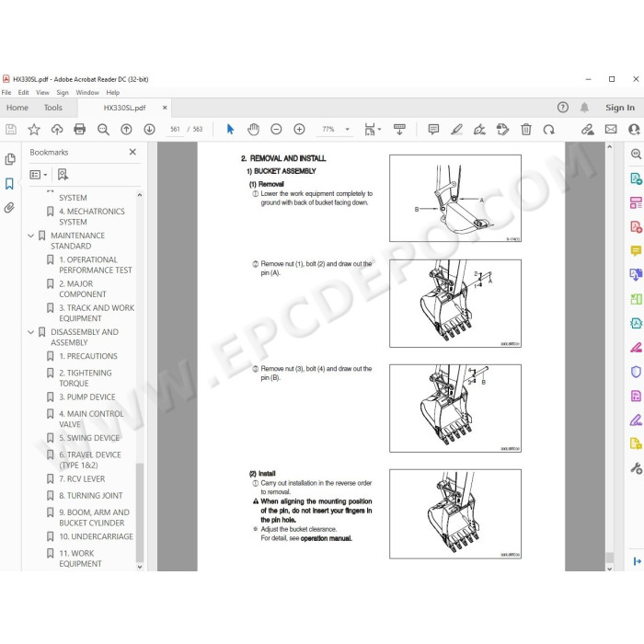Go to previous page arrow icon
Image resolution: width=644 pixels, height=644 pixels.
pos(127,130)
